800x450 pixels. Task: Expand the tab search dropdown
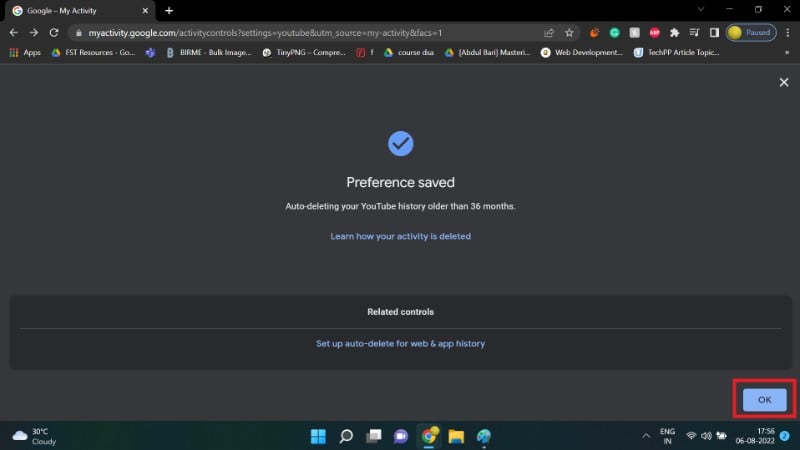point(701,9)
